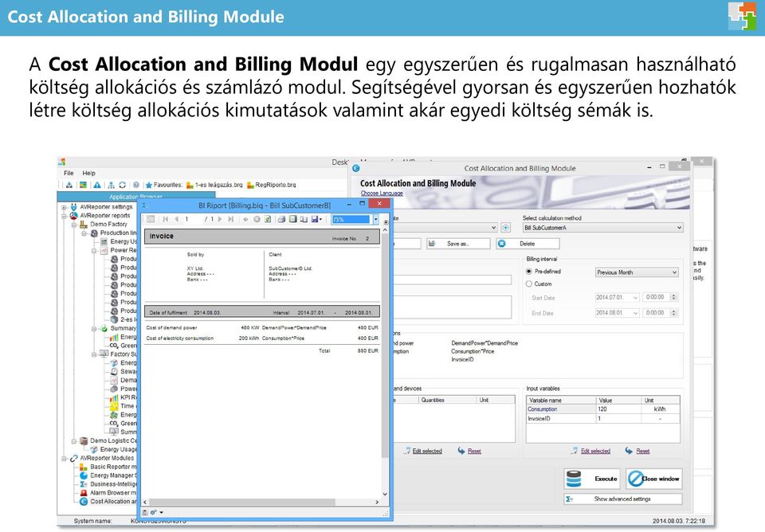Open the Select calculation method dropdown

[x=602, y=228]
